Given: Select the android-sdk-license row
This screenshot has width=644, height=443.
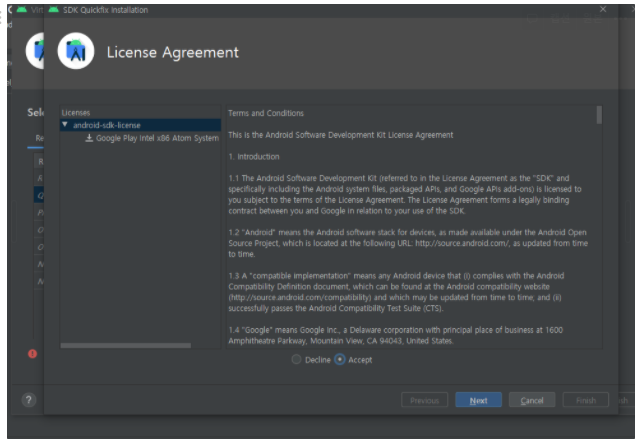Looking at the screenshot, I should tap(140, 125).
